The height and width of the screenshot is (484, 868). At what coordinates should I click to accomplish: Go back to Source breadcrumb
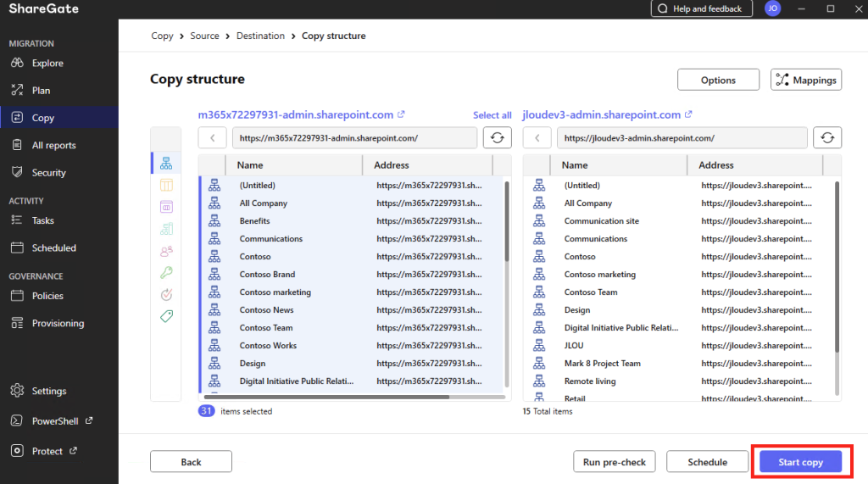pos(205,36)
